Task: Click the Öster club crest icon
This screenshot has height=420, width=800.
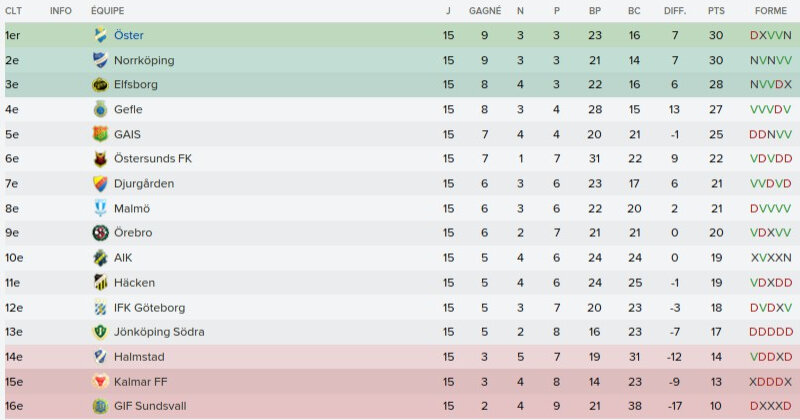Action: [x=100, y=36]
